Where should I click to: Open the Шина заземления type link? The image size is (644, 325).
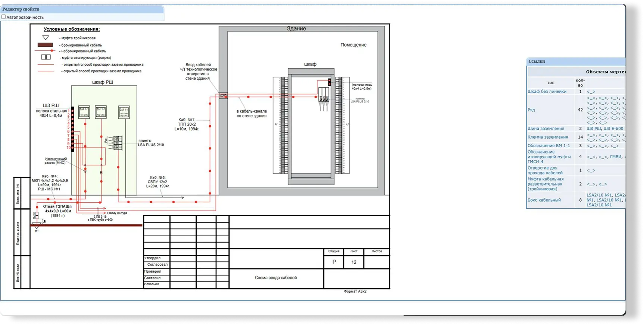pyautogui.click(x=545, y=129)
